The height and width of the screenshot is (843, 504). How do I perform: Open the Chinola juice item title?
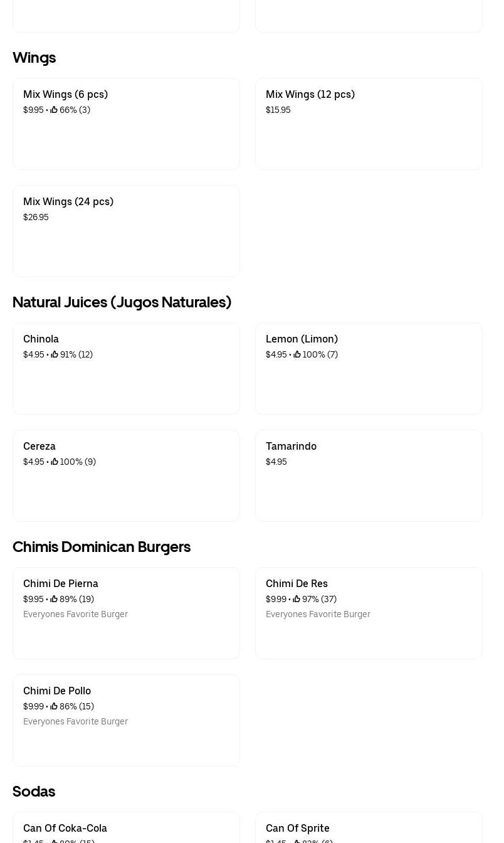click(x=41, y=339)
